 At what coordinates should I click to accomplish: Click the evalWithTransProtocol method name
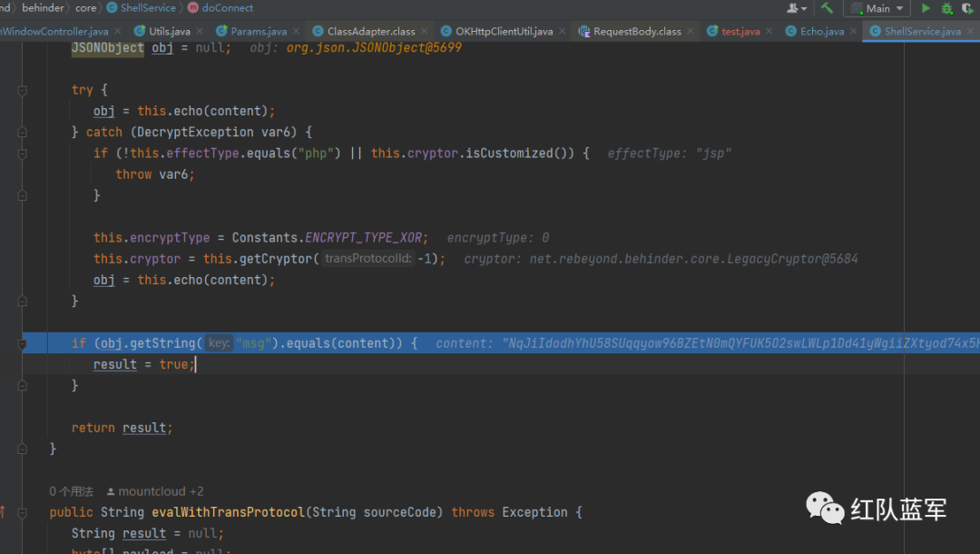coord(228,512)
